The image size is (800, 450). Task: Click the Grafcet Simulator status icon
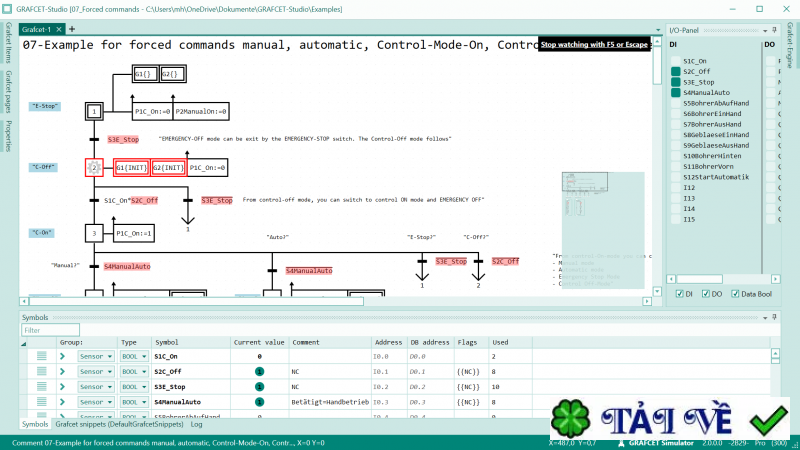tap(621, 443)
